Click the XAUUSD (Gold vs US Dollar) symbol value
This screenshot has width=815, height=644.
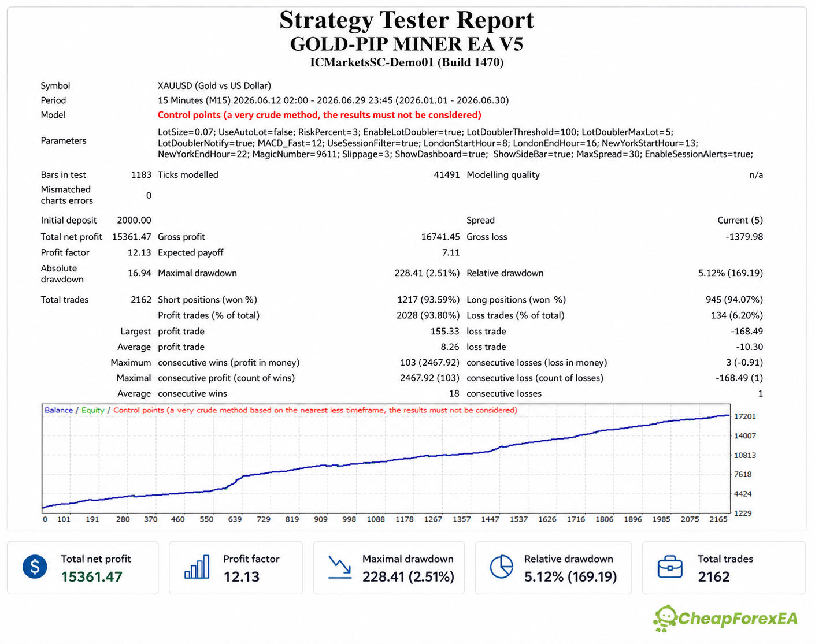tap(214, 85)
